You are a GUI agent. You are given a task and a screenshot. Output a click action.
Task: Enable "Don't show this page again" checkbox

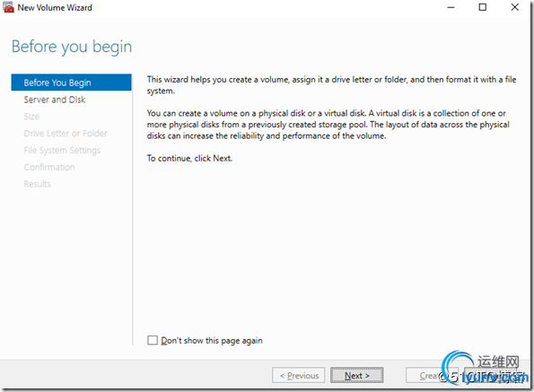tap(153, 340)
